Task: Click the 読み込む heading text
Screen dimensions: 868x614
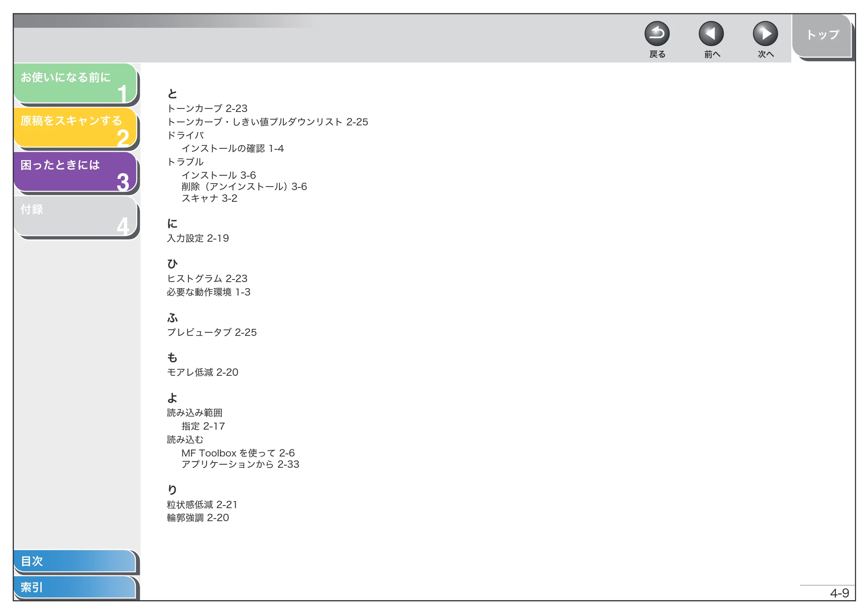Action: pos(185,440)
